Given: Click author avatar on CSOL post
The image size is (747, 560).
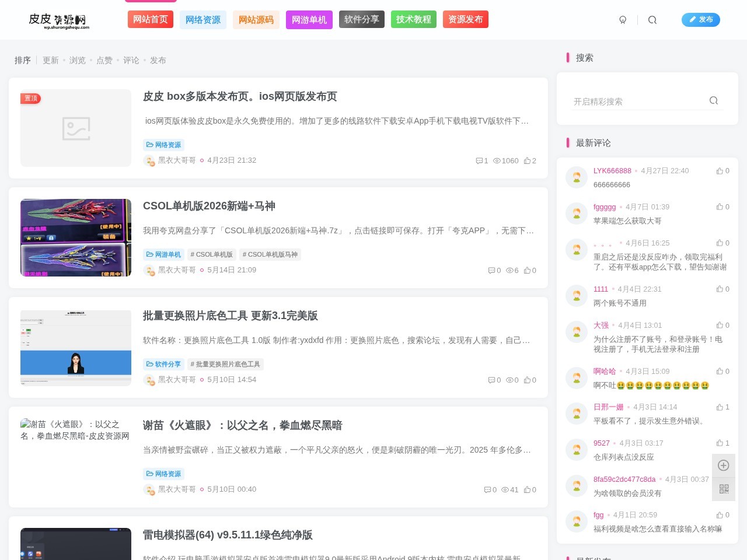Looking at the screenshot, I should pos(149,271).
